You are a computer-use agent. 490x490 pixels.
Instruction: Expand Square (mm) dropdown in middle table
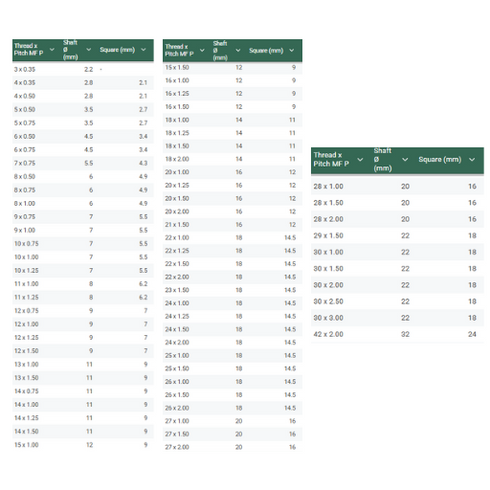292,50
